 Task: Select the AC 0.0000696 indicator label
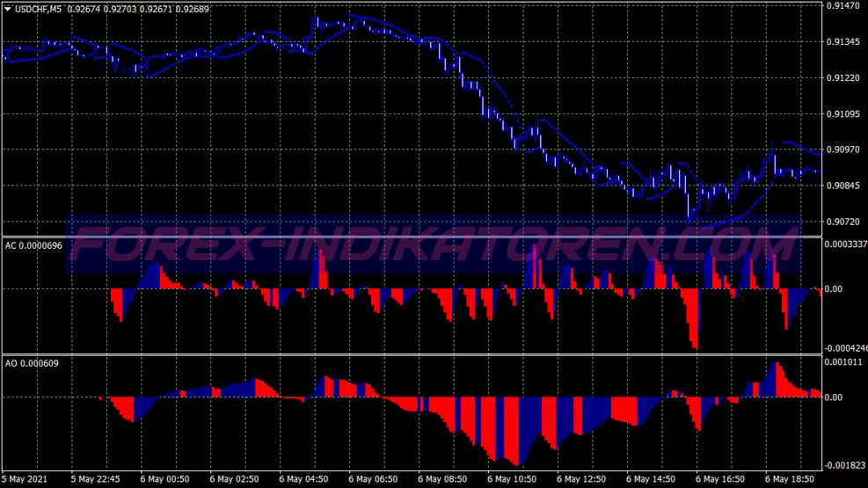coord(33,245)
